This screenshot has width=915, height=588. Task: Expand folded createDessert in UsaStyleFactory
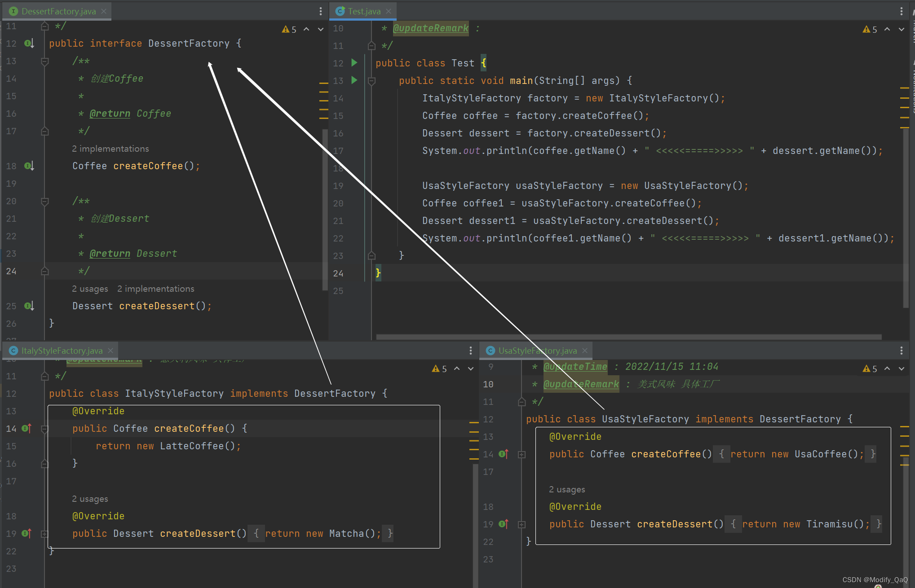522,524
